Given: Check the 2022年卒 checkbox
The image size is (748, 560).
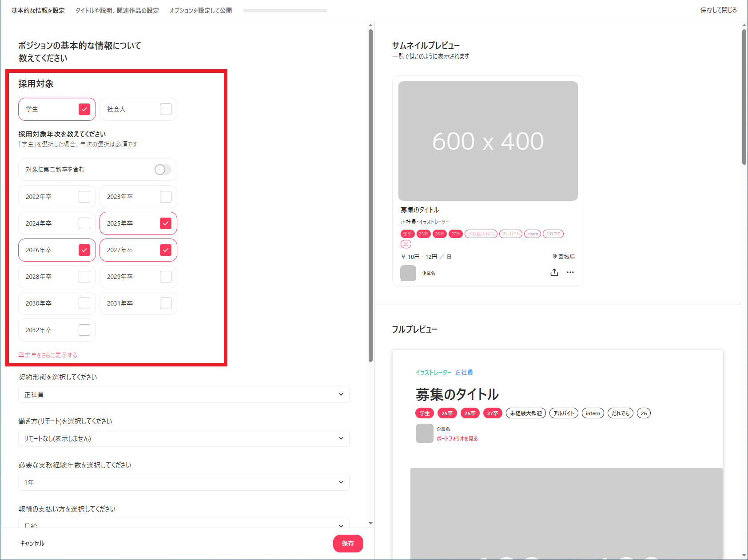Looking at the screenshot, I should point(84,196).
